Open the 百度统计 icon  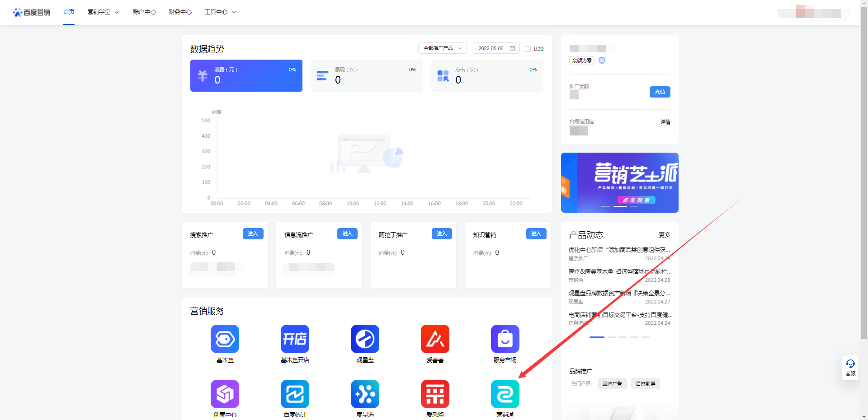295,394
